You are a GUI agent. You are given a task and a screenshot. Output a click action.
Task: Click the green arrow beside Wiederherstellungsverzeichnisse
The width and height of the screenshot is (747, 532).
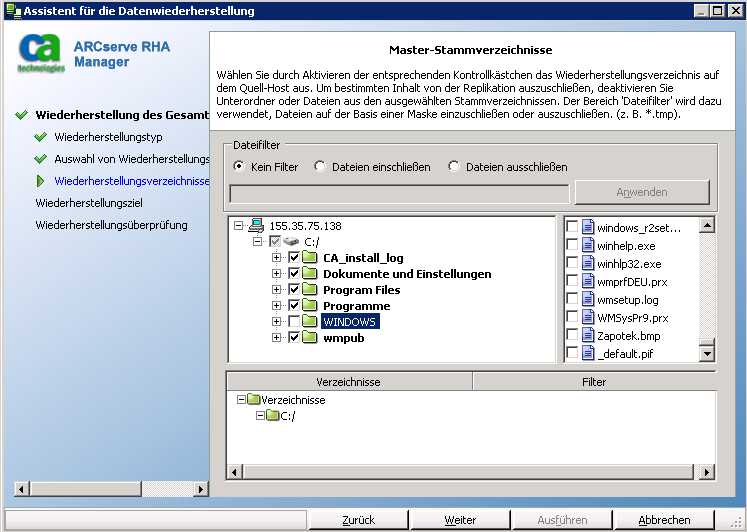click(x=40, y=181)
